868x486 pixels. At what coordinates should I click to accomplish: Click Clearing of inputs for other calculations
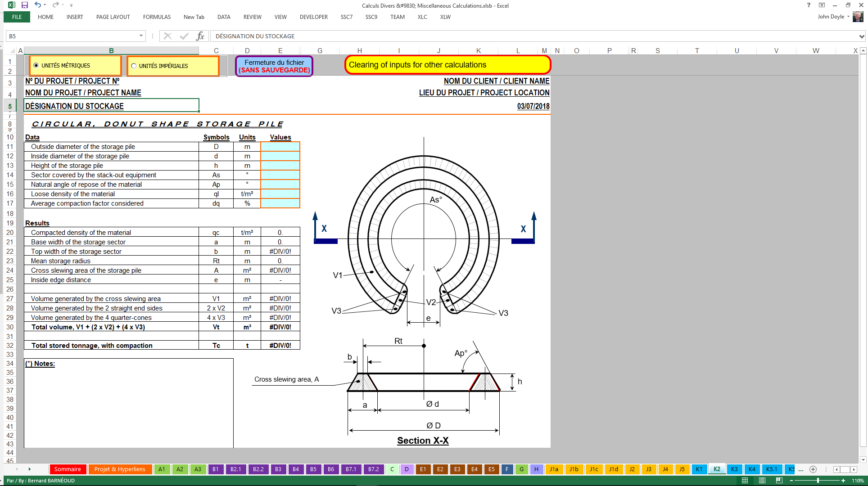[448, 65]
